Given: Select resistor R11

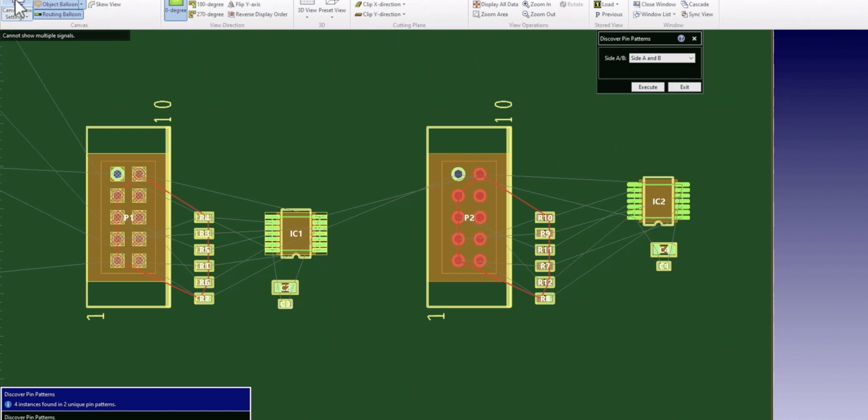Looking at the screenshot, I should tap(545, 250).
